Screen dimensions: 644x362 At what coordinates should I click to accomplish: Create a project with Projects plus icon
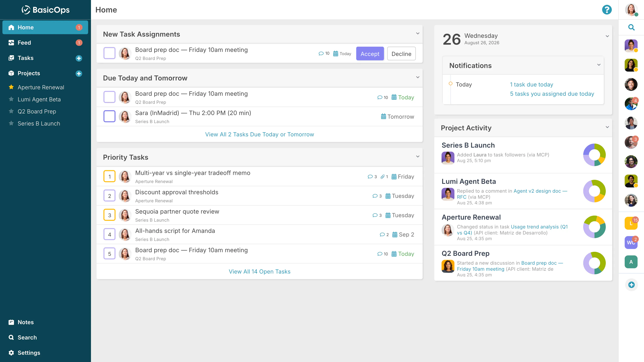(x=79, y=73)
